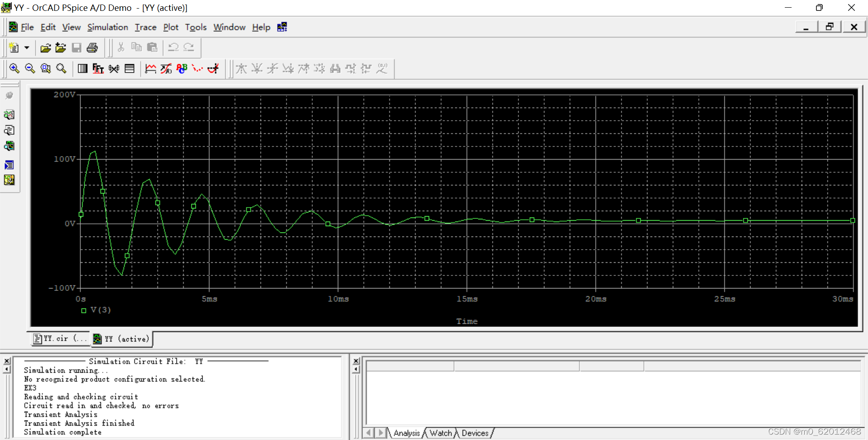
Task: Open the File menu
Action: 27,27
